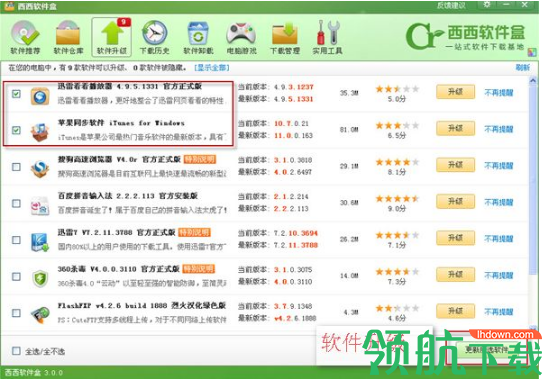This screenshot has height=382, width=542.
Task: Select 360杀毒 V4.0.0.3110 title text
Action: pyautogui.click(x=119, y=269)
